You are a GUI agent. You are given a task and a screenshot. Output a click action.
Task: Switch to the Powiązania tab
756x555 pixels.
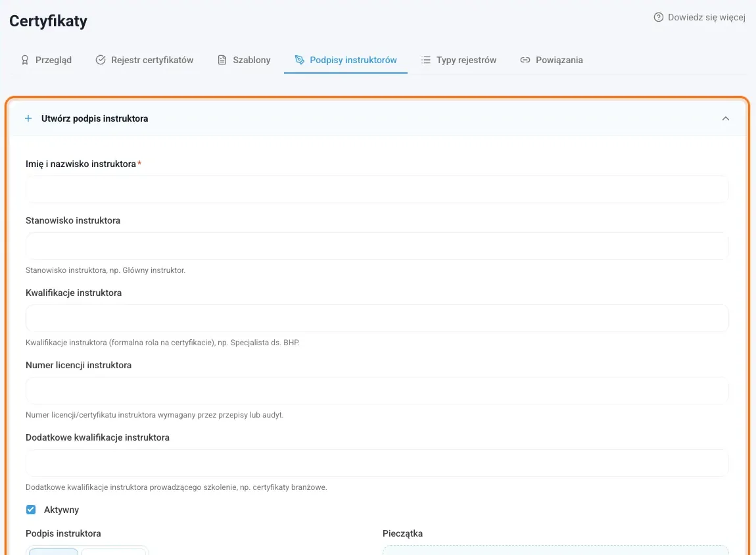pyautogui.click(x=552, y=60)
